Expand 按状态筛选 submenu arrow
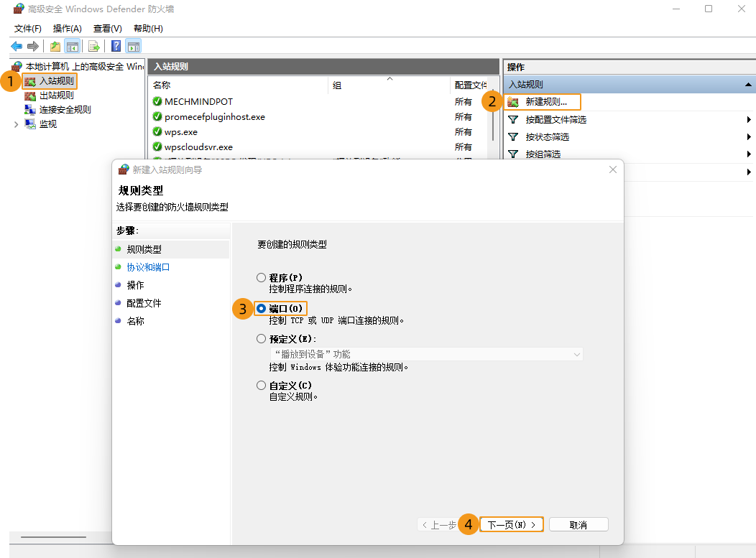This screenshot has width=756, height=558. tap(749, 137)
